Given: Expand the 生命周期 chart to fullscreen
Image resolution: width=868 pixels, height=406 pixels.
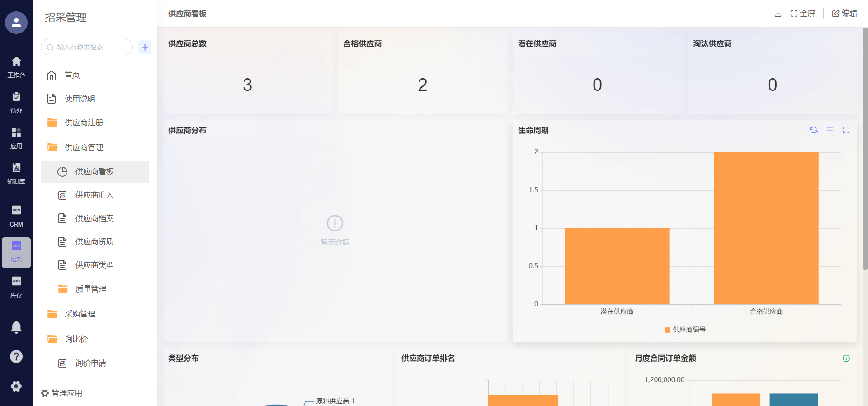Looking at the screenshot, I should pyautogui.click(x=846, y=130).
